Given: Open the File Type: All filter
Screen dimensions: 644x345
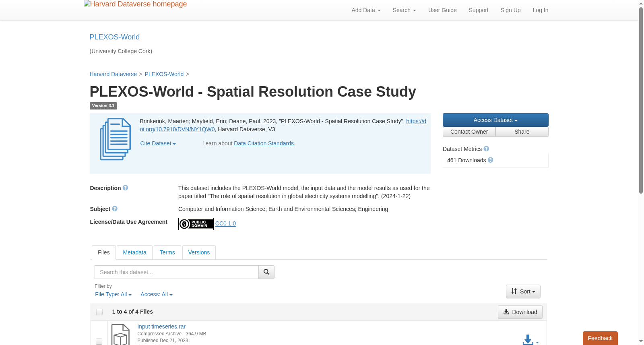Looking at the screenshot, I should pyautogui.click(x=113, y=295).
